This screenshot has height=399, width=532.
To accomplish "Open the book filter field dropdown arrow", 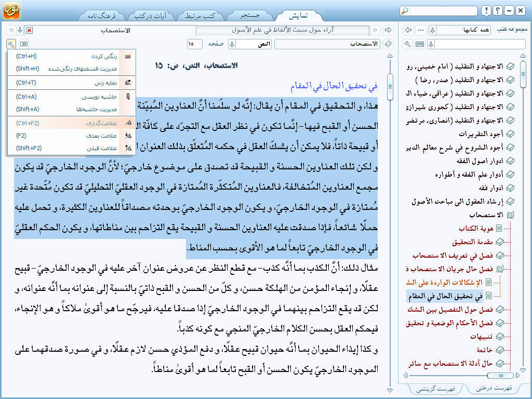I will [431, 44].
